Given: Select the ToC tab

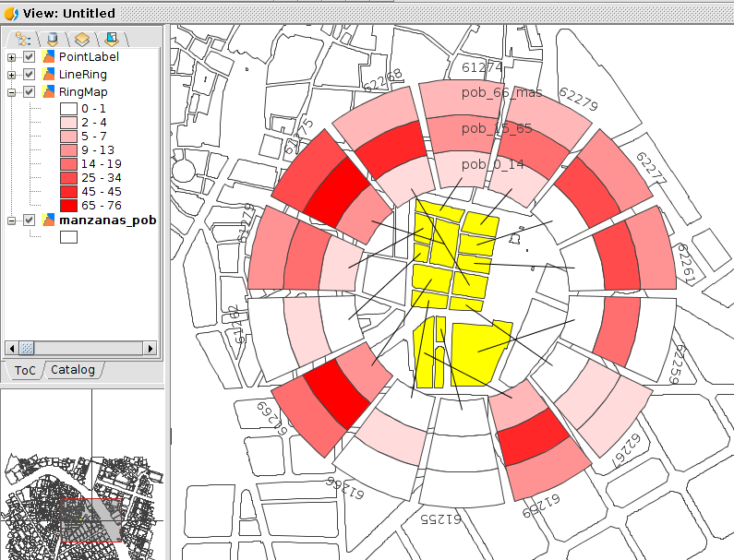Looking at the screenshot, I should tap(23, 370).
